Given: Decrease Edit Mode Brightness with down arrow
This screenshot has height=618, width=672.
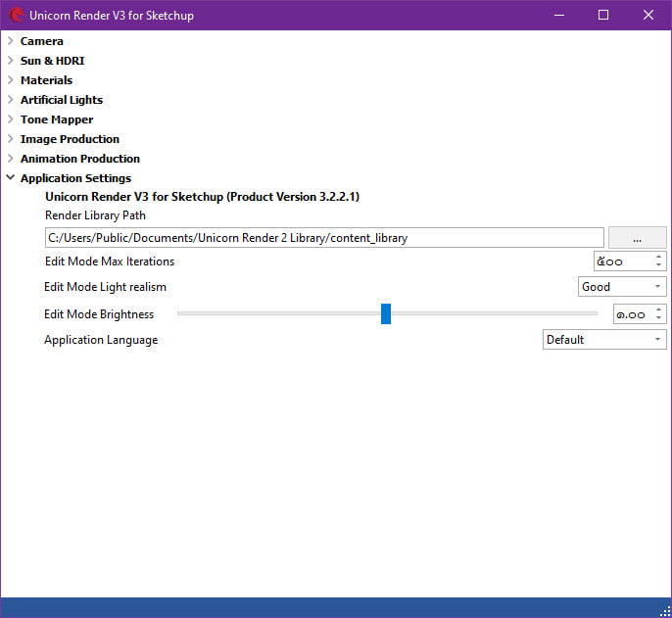Looking at the screenshot, I should 659,319.
